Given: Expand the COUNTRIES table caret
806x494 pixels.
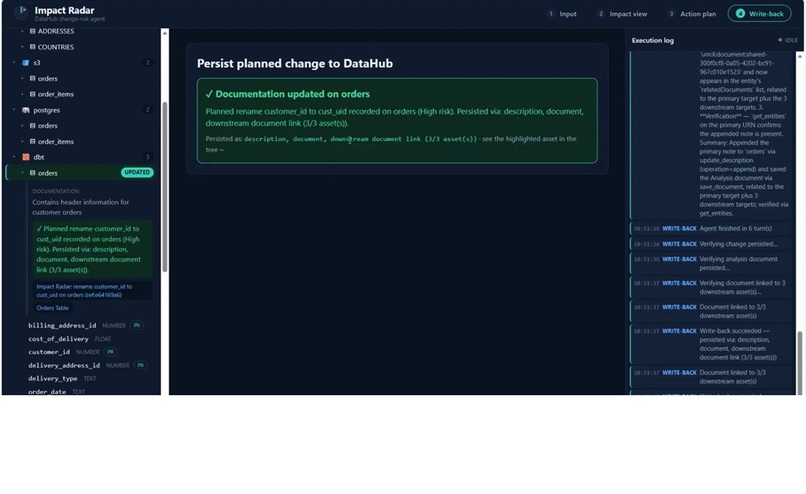Looking at the screenshot, I should pos(23,47).
